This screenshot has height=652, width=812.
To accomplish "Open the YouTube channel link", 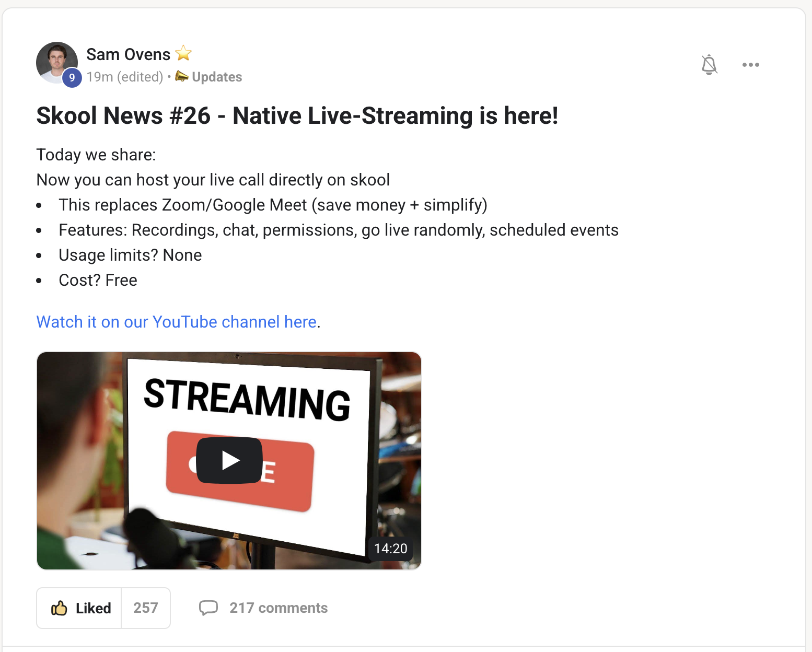I will 176,322.
